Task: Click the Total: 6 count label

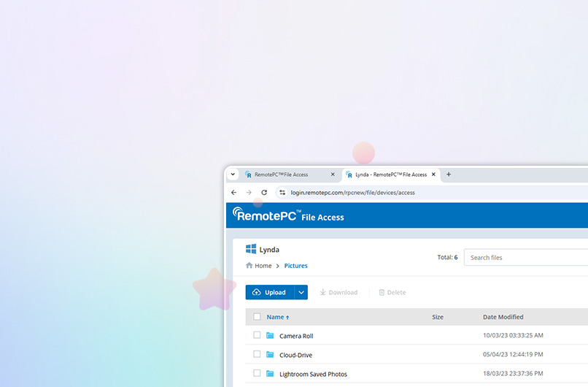Action: click(x=447, y=257)
